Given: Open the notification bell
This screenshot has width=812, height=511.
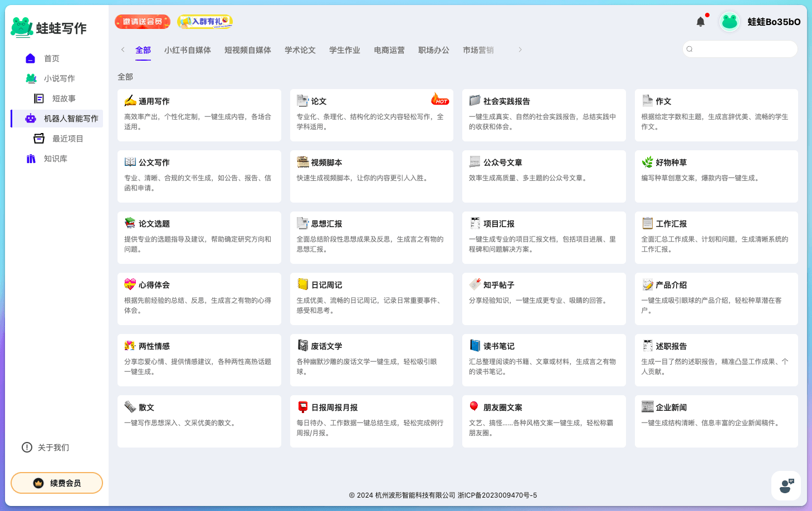Looking at the screenshot, I should (701, 22).
